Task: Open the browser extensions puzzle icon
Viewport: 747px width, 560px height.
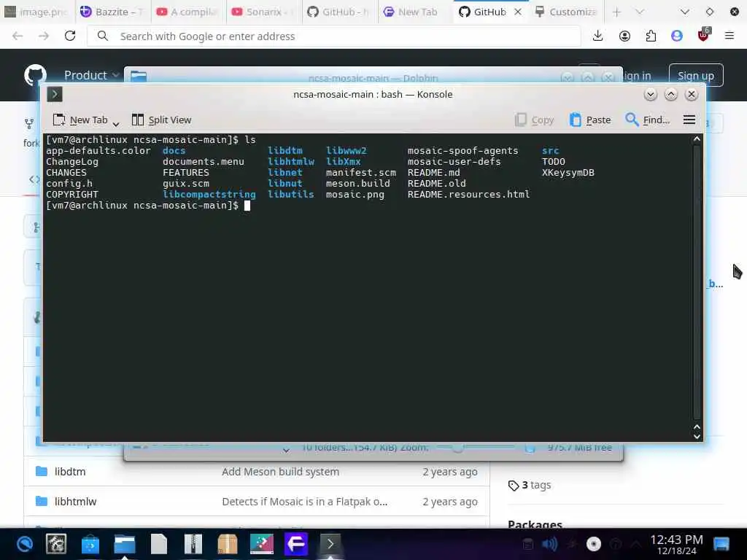Action: tap(651, 36)
